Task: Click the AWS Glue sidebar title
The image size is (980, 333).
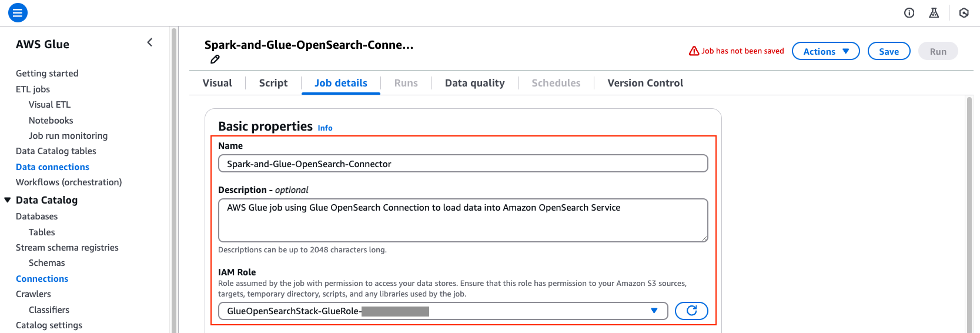Action: click(x=42, y=44)
